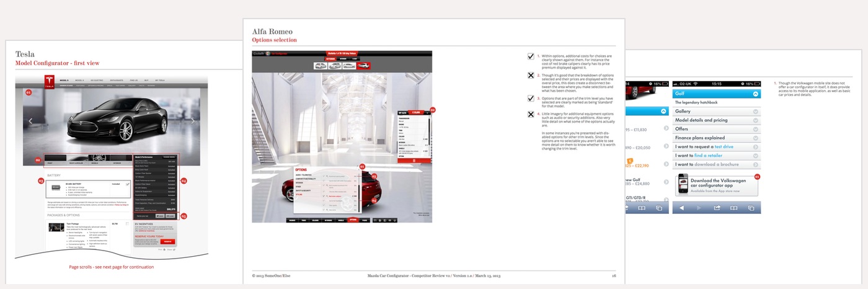Click the left carousel arrow on Tesla image
868x289 pixels.
(x=30, y=122)
